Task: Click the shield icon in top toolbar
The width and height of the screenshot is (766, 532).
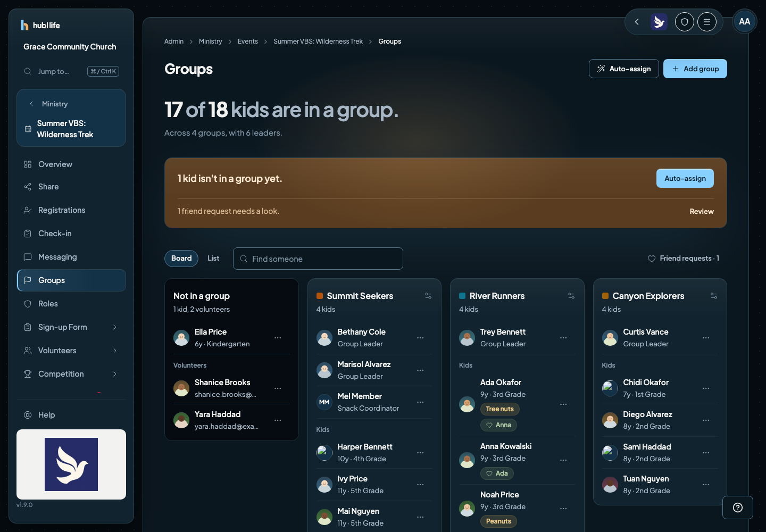Action: pos(685,22)
